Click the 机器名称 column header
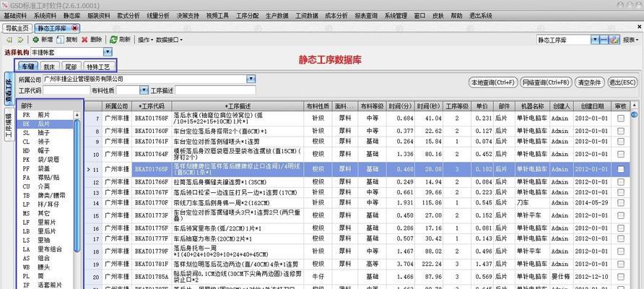 coord(532,105)
